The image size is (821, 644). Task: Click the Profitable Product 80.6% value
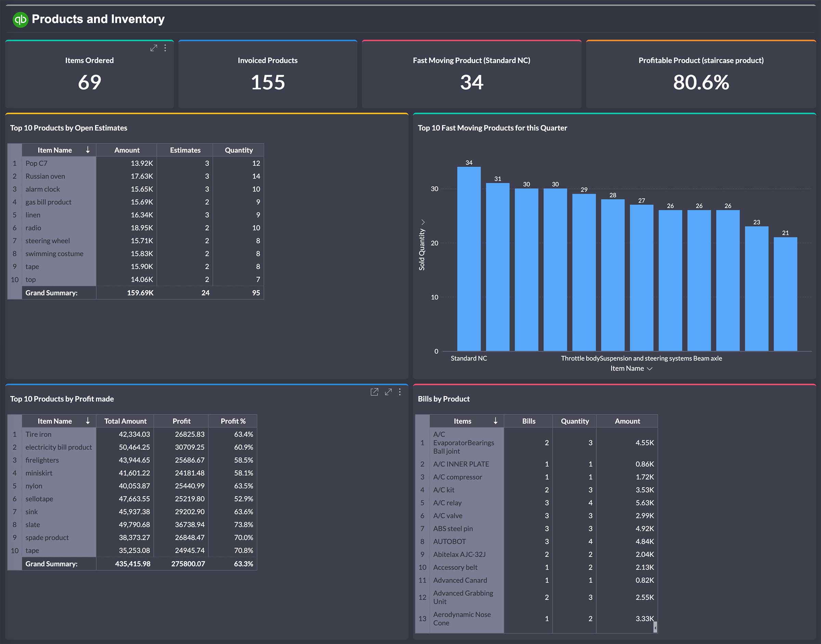click(x=701, y=82)
